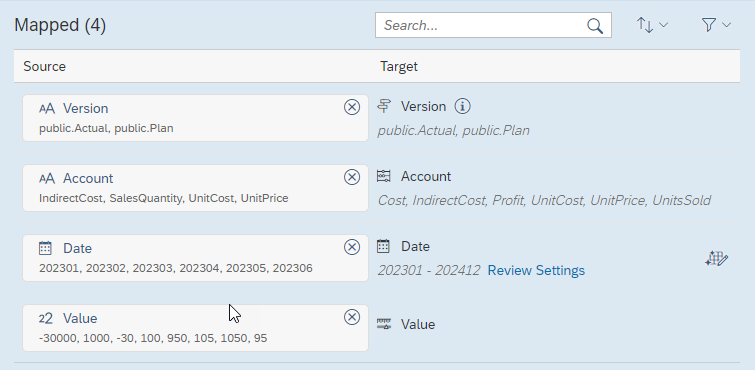Remove the Version source mapping
Screen dimensions: 755x370
pyautogui.click(x=352, y=107)
